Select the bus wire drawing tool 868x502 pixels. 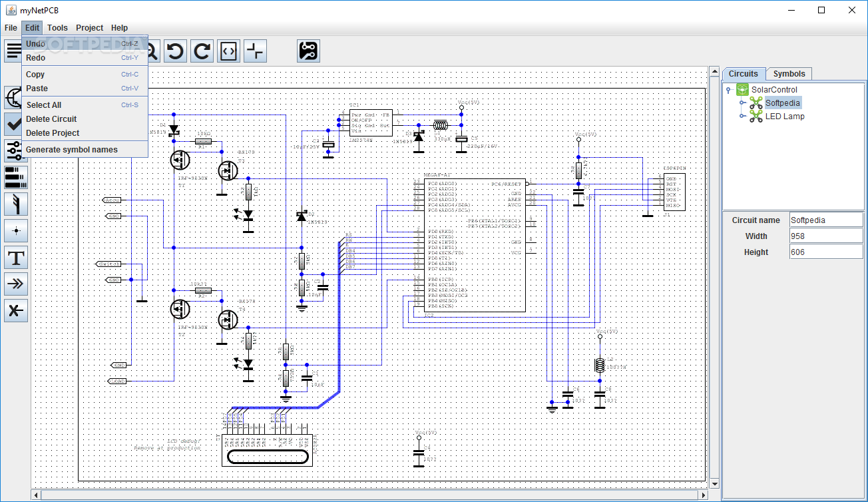click(x=16, y=204)
